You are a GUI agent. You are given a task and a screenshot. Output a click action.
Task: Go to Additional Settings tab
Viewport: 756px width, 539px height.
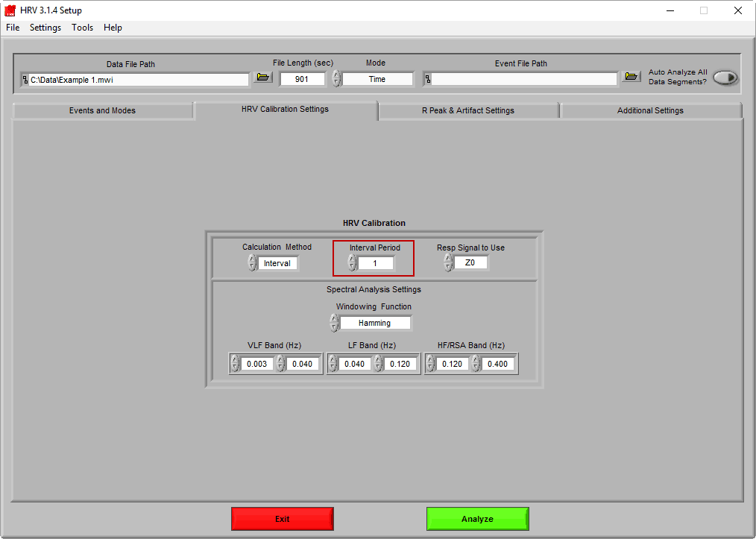pos(650,110)
